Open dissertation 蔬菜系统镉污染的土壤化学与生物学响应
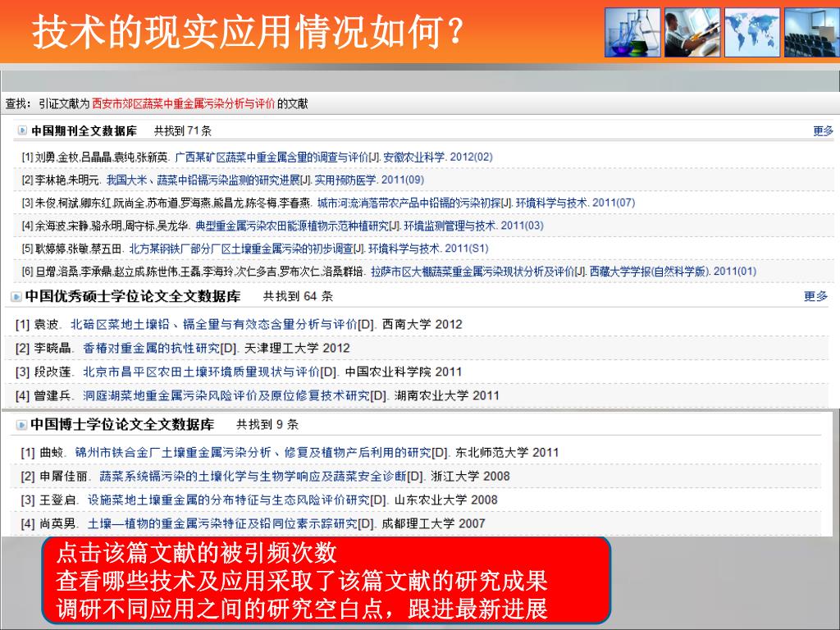Viewport: 840px width, 630px height. 253,477
